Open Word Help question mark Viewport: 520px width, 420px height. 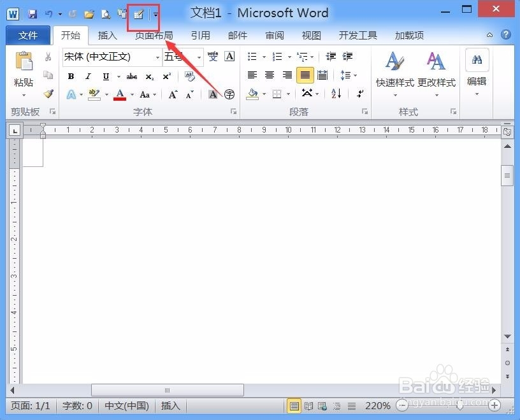coord(506,34)
